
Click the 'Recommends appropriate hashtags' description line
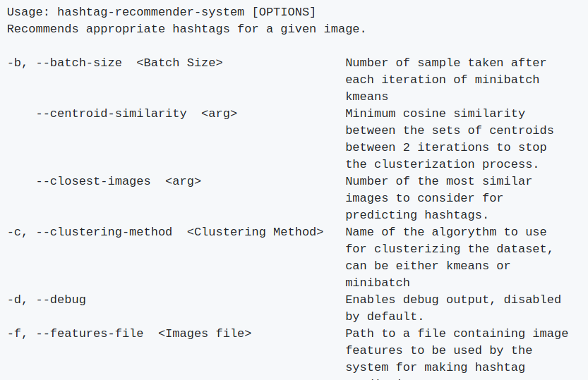[x=186, y=29]
